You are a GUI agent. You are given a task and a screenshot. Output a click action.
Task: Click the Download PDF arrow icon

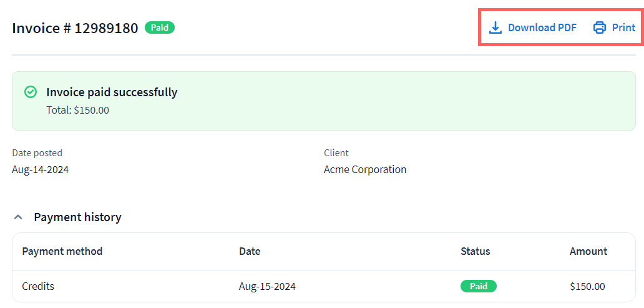(495, 27)
